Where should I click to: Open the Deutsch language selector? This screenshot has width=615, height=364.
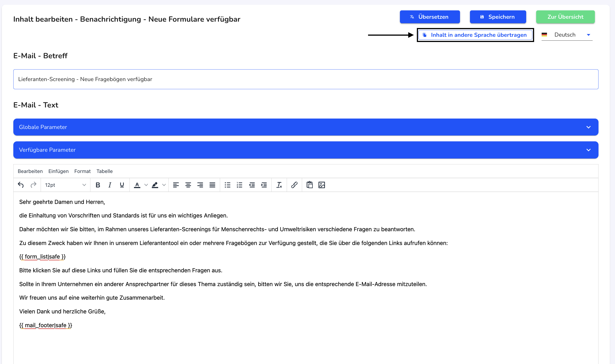click(x=567, y=35)
